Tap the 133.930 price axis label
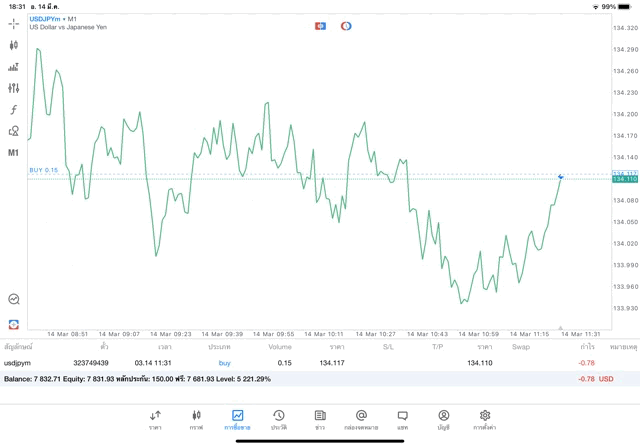 [x=625, y=308]
